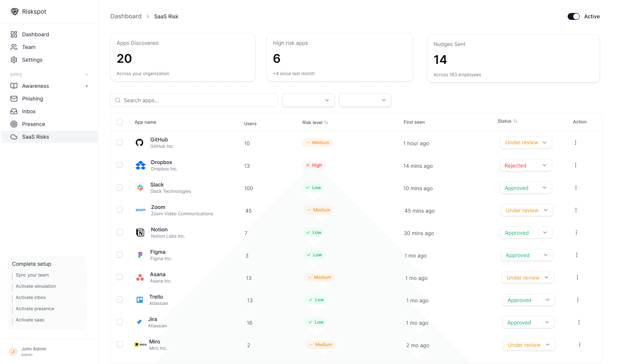
Task: Click the Notion app logo icon
Action: point(140,232)
